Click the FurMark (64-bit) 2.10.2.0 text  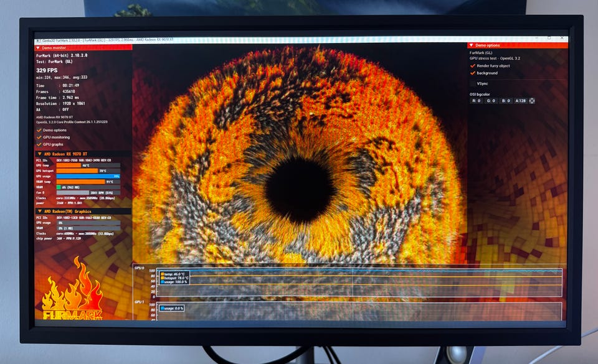pos(62,55)
